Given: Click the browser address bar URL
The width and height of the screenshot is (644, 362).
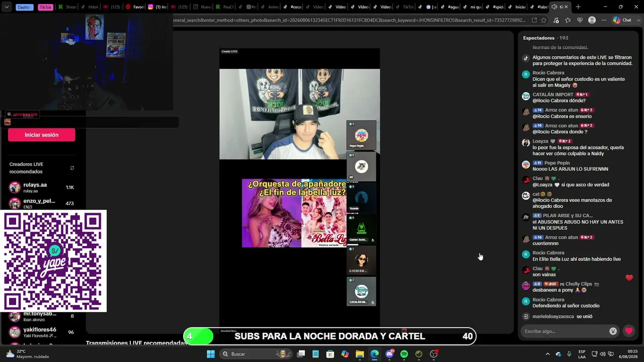Looking at the screenshot, I should pyautogui.click(x=350, y=20).
